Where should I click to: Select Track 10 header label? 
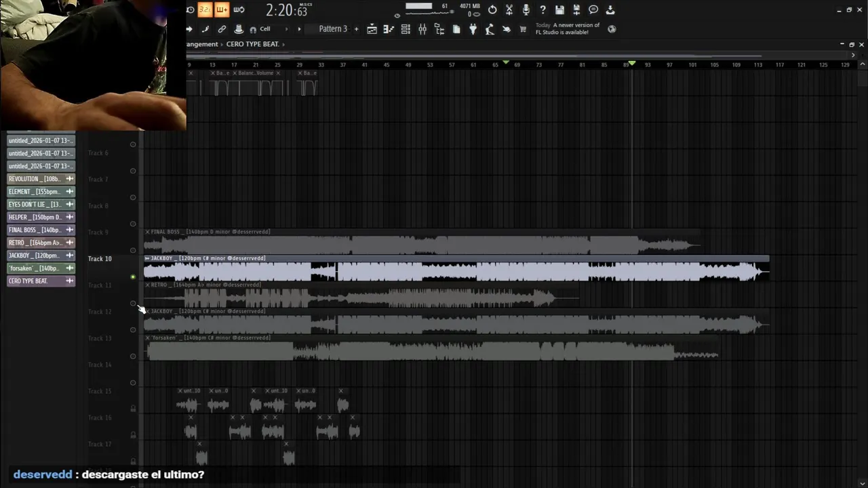100,259
